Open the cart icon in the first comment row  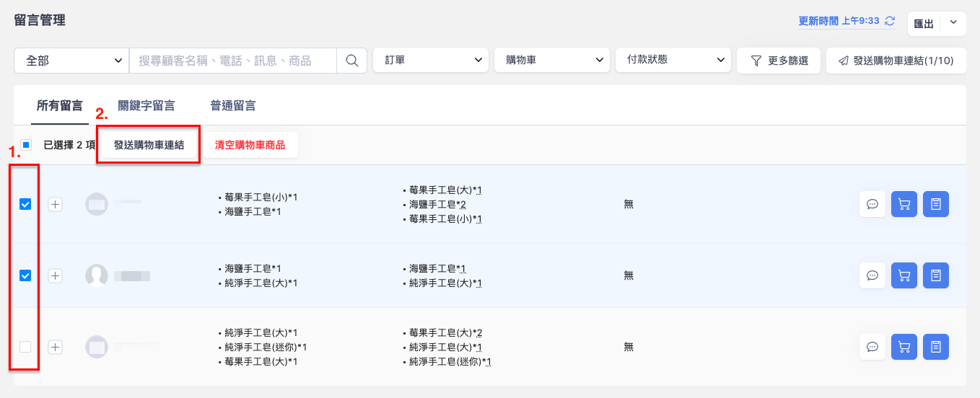904,204
